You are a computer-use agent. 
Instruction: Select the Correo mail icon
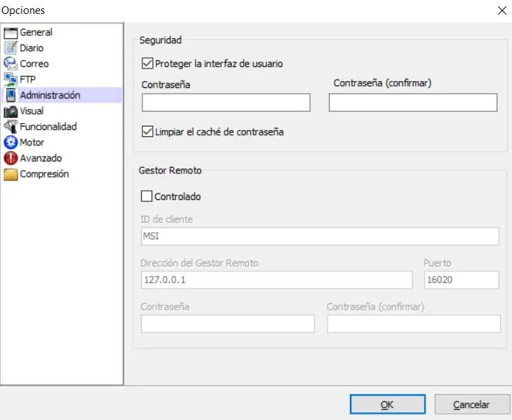(10, 64)
